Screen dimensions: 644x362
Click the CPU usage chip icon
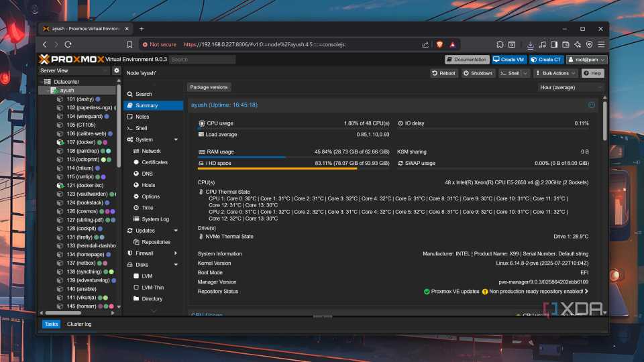[x=202, y=123]
